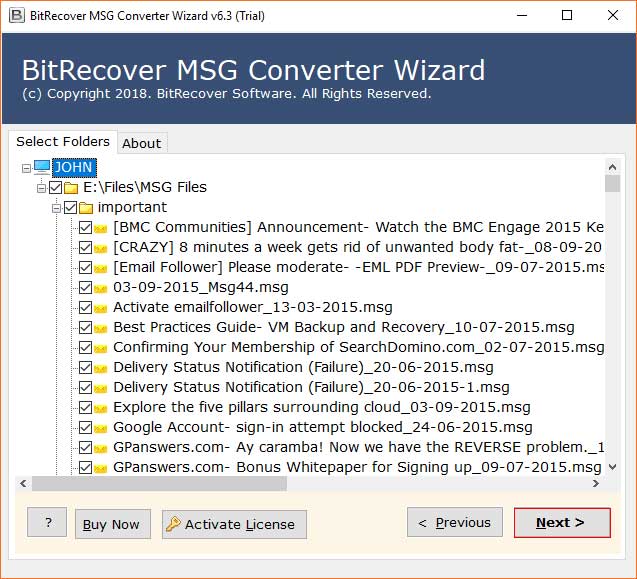Image resolution: width=637 pixels, height=579 pixels.
Task: Switch to the Select Folders tab
Action: tap(63, 142)
